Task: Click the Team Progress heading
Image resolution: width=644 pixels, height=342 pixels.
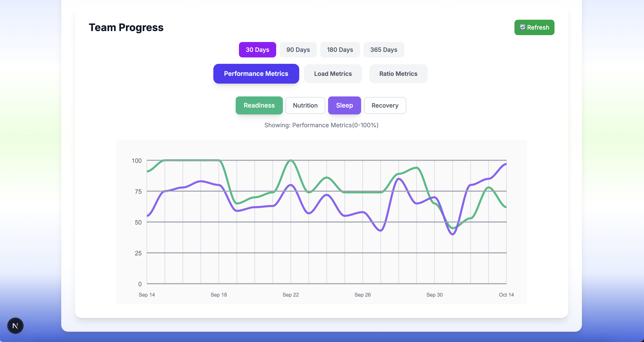Action: click(x=126, y=27)
